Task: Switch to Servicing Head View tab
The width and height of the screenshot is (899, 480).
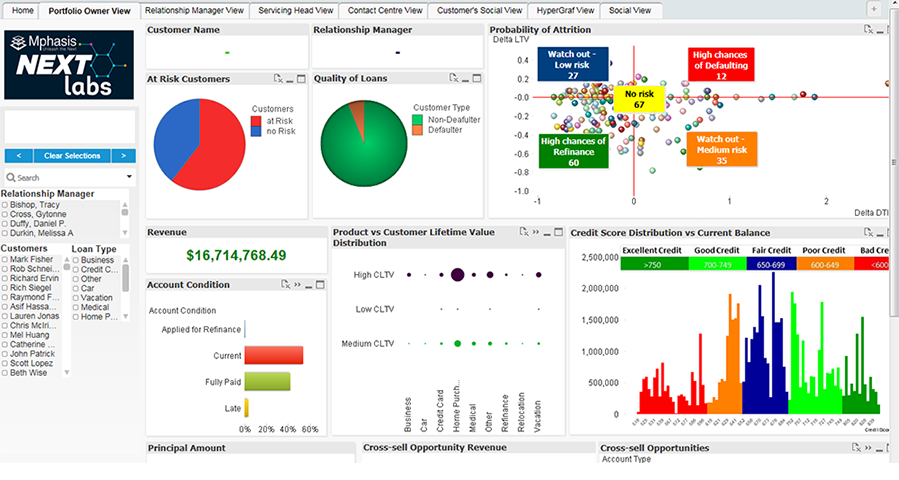Action: coord(295,10)
